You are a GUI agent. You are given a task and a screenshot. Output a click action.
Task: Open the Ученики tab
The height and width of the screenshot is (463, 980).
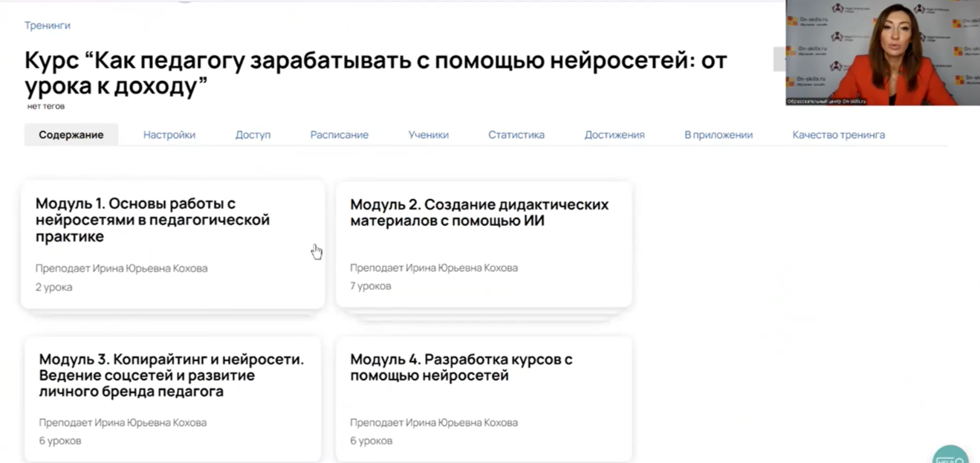point(428,135)
